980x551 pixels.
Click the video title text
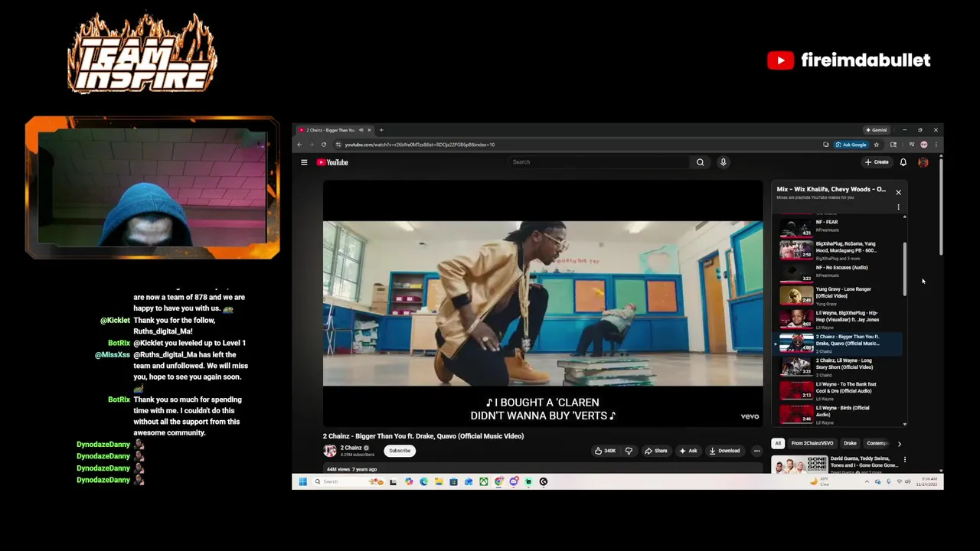(x=423, y=436)
